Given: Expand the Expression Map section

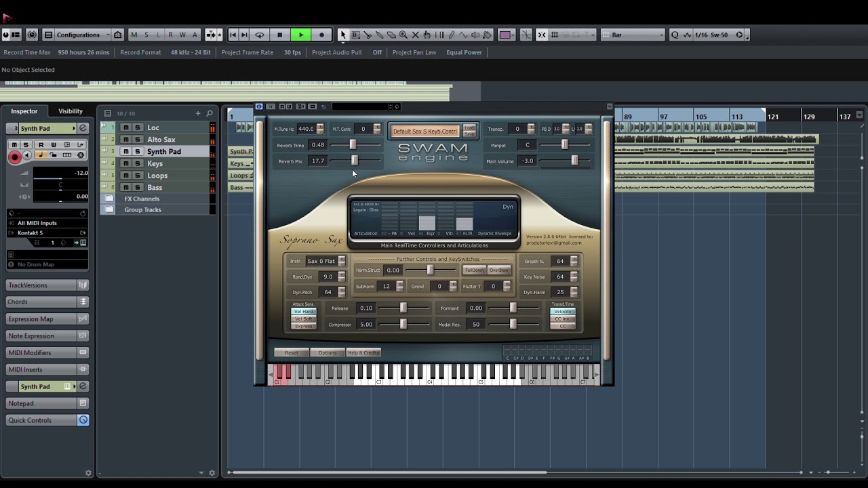Looking at the screenshot, I should point(47,319).
